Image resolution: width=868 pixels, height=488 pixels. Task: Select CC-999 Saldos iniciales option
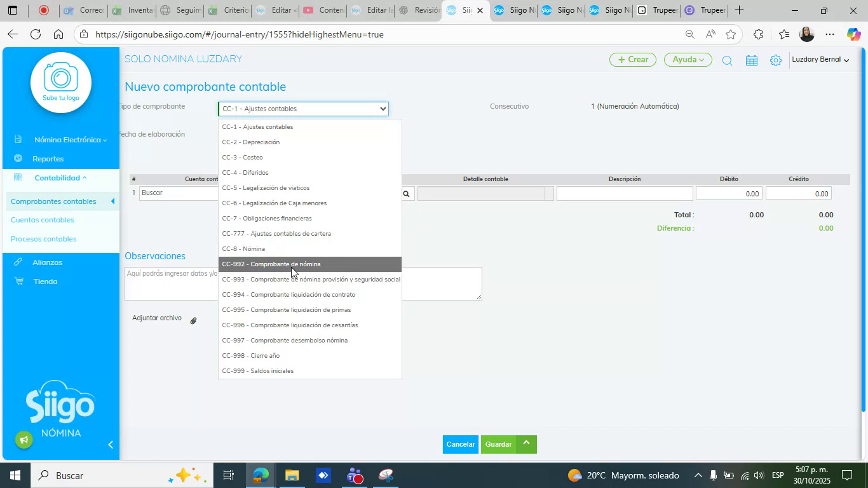point(310,371)
